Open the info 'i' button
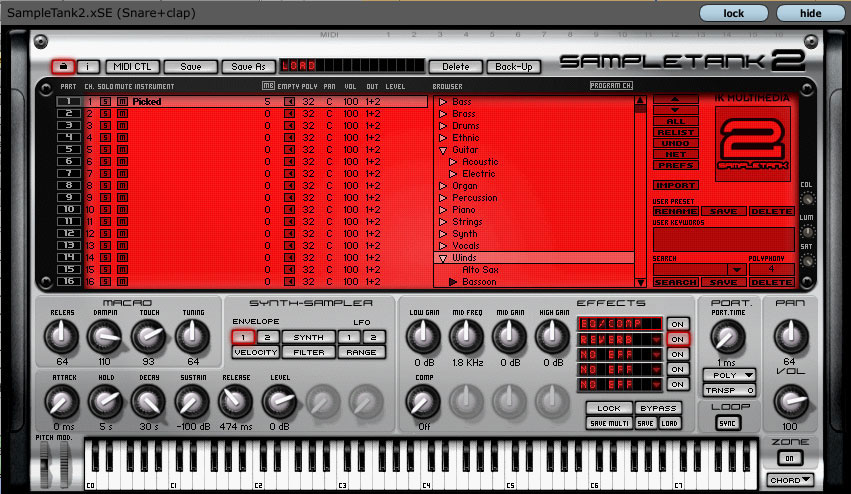Viewport: 851px width, 494px height. (x=88, y=66)
